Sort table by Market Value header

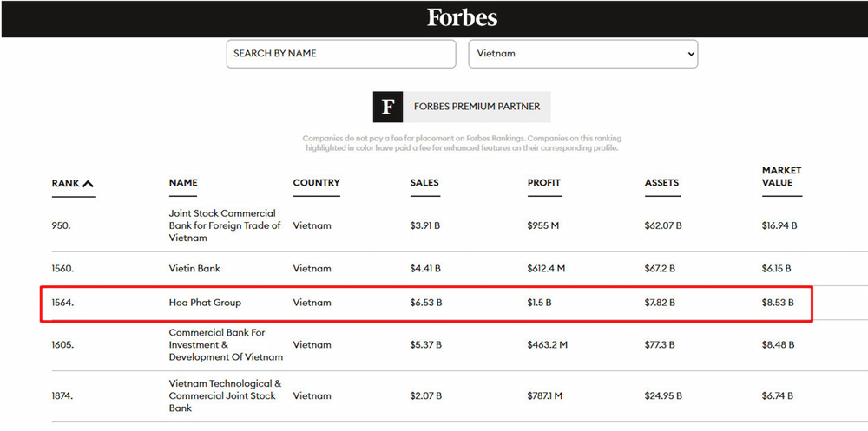(782, 177)
